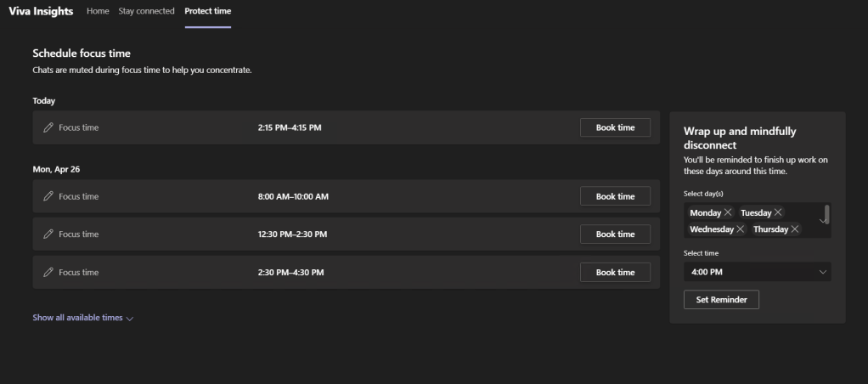Remove Wednesday from selected days

tap(741, 229)
